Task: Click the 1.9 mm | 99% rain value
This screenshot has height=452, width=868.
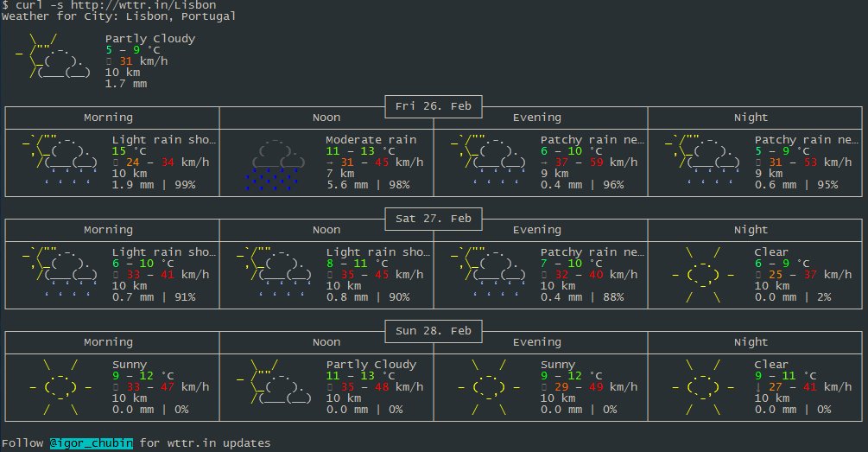Action: tap(154, 185)
